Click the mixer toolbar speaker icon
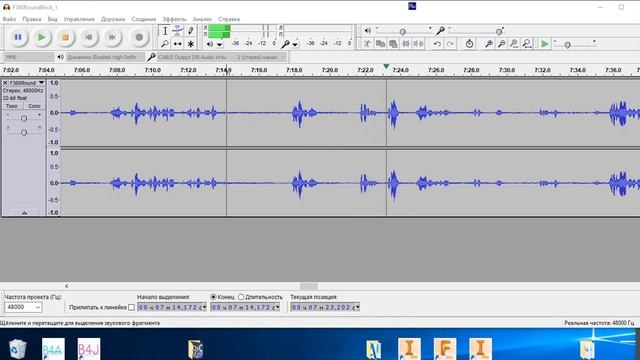640x360 pixels. 367,31
